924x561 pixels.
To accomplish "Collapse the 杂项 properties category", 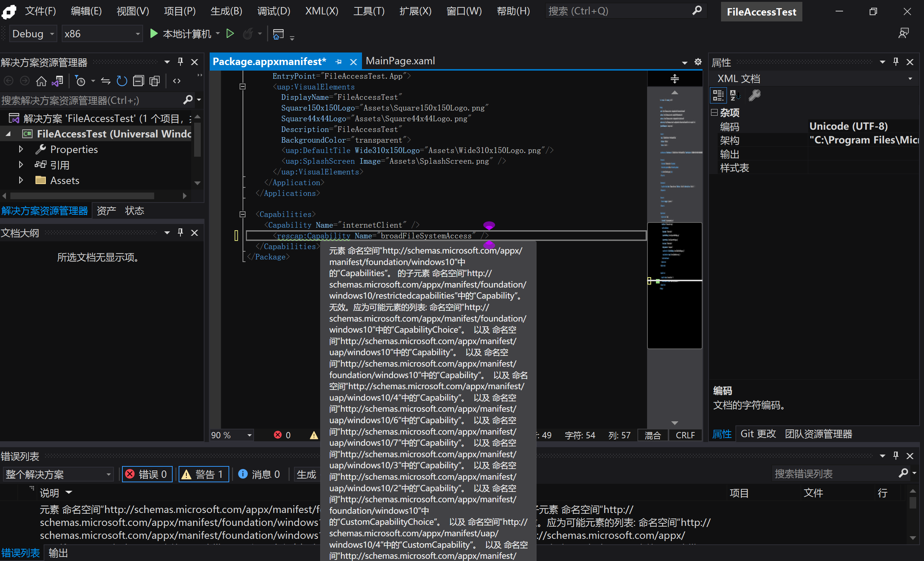I will tap(714, 112).
